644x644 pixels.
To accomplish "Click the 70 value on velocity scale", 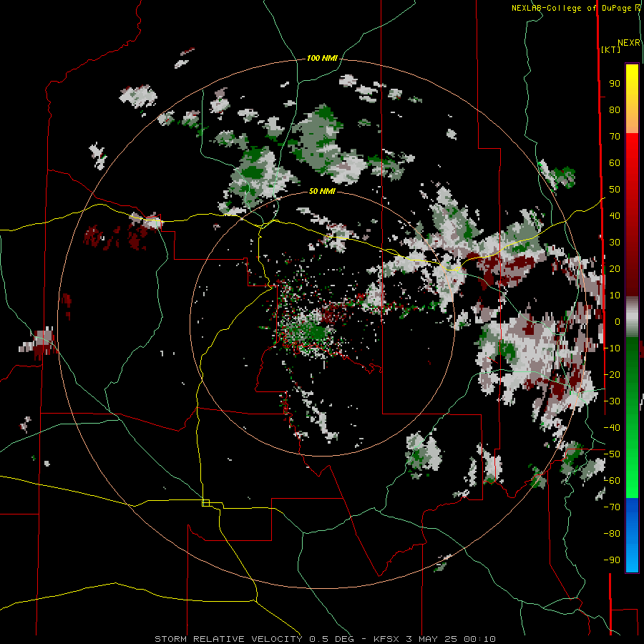I will (615, 137).
